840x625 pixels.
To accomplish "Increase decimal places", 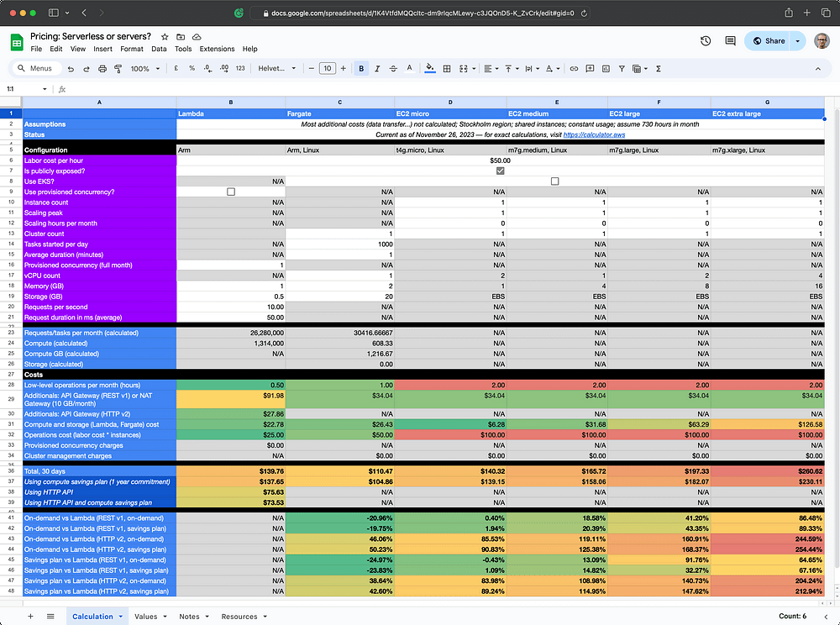I will pos(224,69).
